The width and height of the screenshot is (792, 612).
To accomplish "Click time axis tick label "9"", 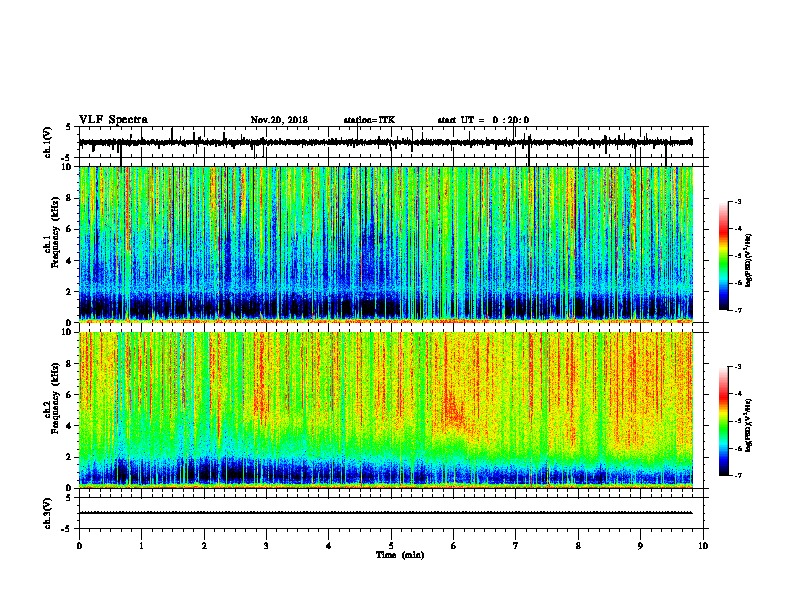I will tap(640, 546).
